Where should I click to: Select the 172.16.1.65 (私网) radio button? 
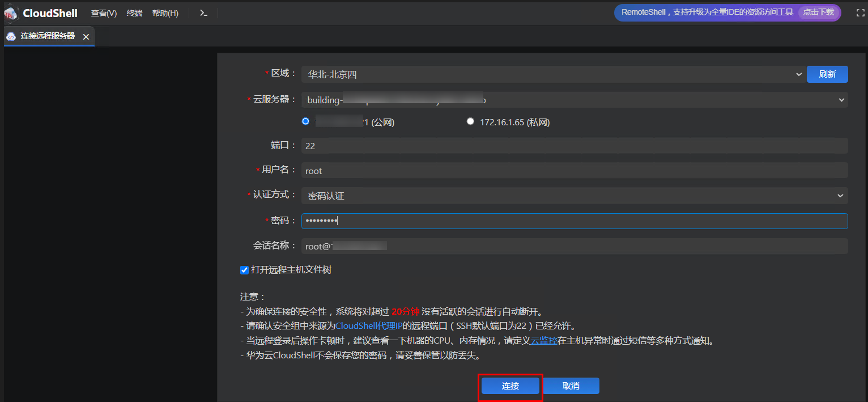click(x=470, y=121)
